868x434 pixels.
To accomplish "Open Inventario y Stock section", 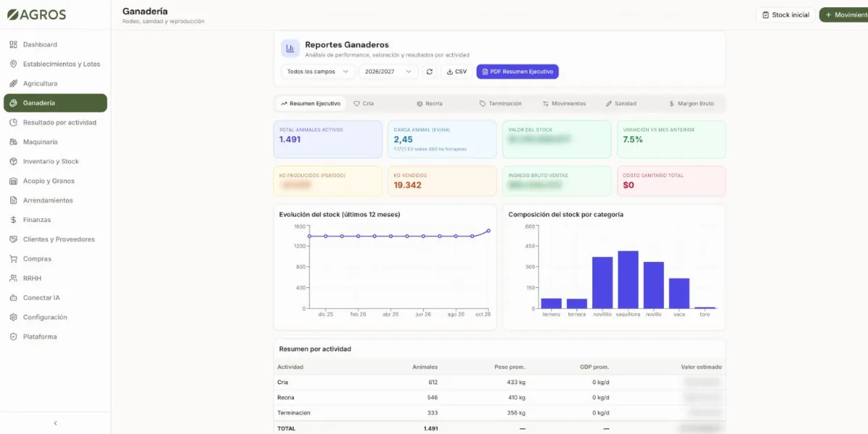I will [55, 162].
